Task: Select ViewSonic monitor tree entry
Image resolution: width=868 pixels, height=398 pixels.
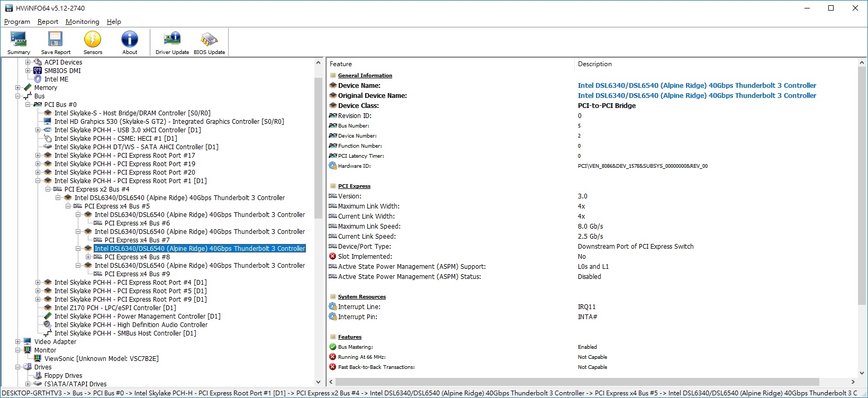Action: pos(101,359)
